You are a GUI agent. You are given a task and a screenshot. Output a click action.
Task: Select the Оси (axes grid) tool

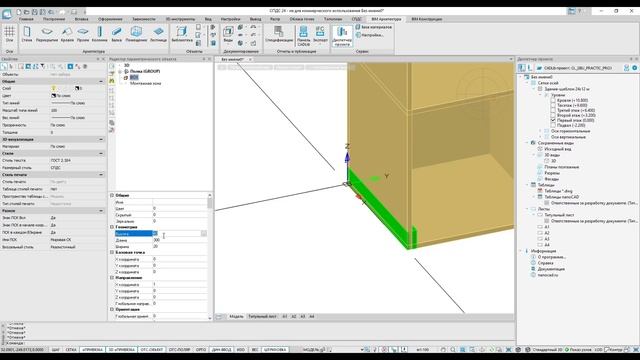click(9, 34)
